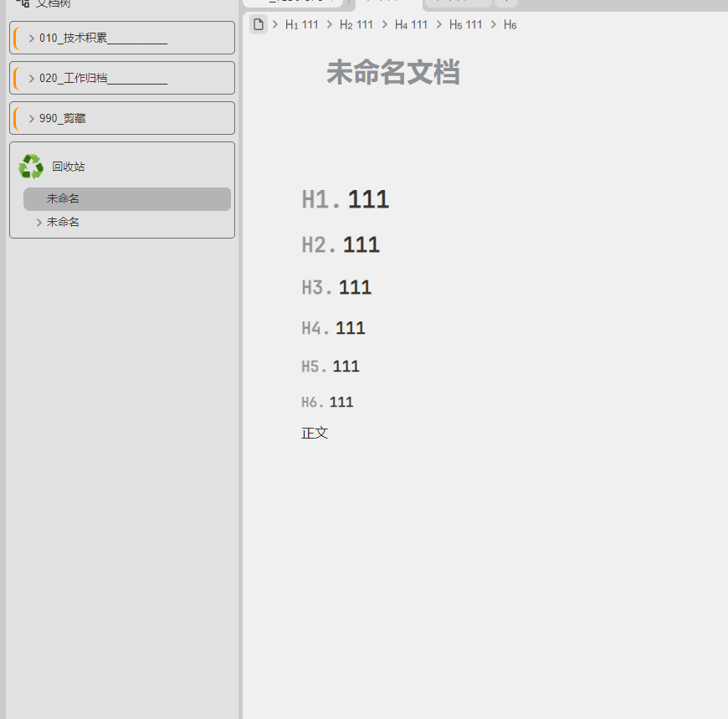
Task: Select the middle document tab
Action: click(x=385, y=2)
